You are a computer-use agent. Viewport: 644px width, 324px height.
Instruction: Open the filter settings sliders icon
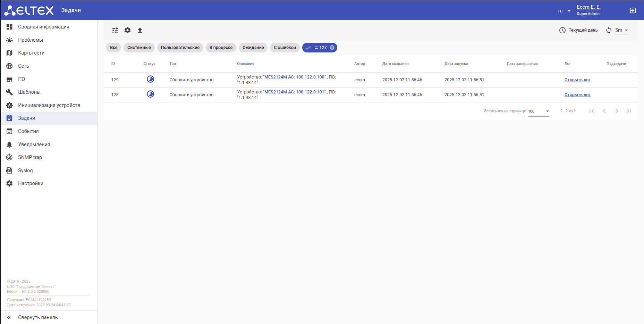[x=115, y=31]
